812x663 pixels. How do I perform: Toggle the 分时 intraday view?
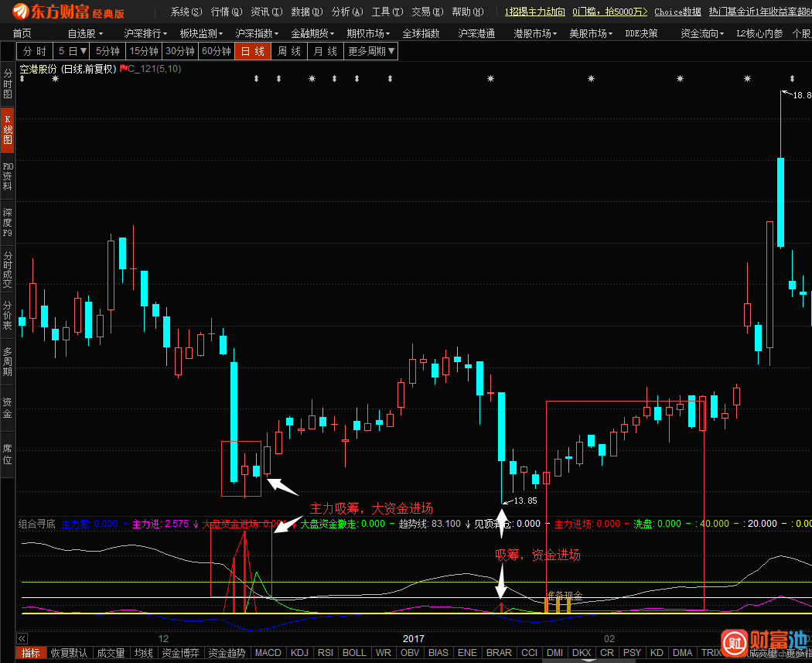[x=35, y=51]
